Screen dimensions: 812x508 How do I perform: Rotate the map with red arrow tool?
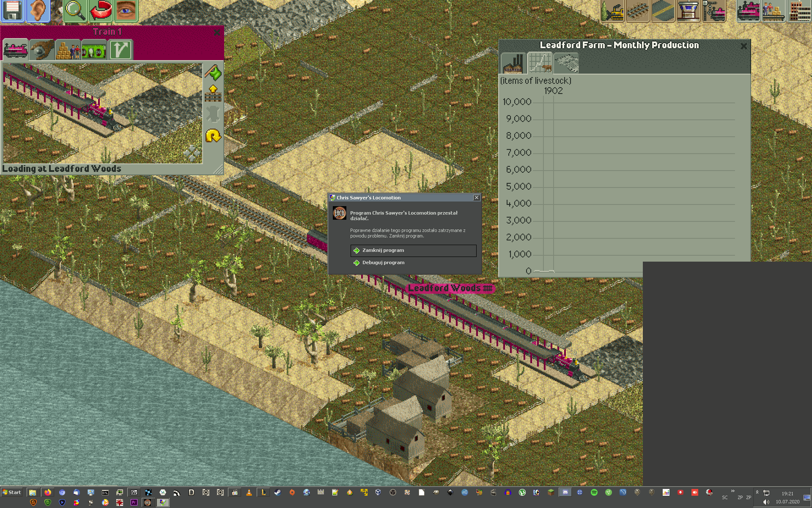coord(100,11)
